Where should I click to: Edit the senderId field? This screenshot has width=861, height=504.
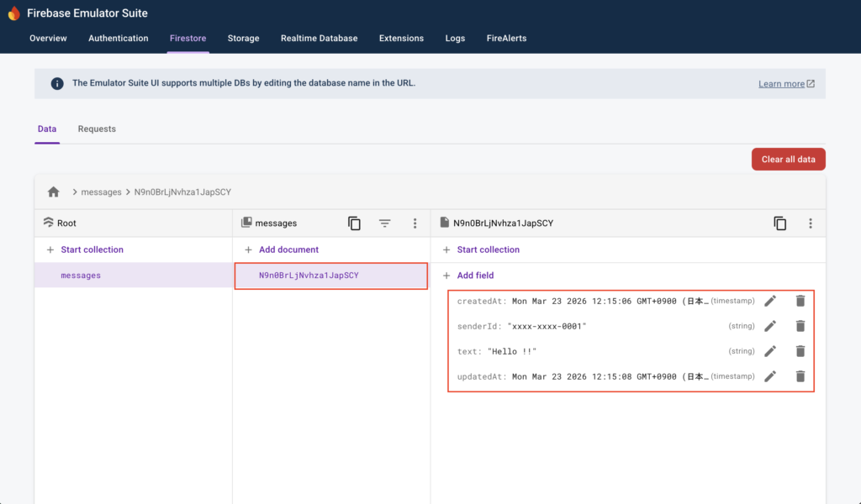tap(770, 326)
